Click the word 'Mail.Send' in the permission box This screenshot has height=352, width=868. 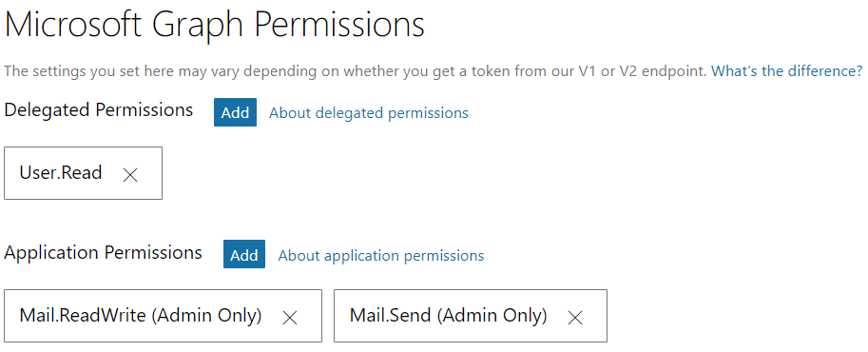[391, 316]
